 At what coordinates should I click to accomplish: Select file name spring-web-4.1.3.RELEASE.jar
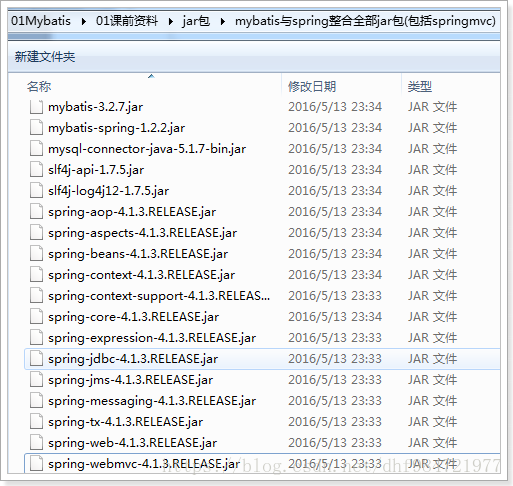click(132, 443)
